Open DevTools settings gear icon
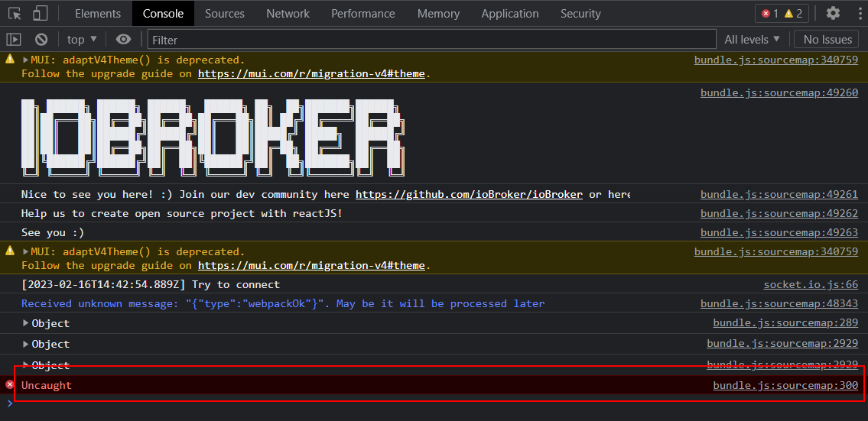The width and height of the screenshot is (868, 421). (x=833, y=13)
